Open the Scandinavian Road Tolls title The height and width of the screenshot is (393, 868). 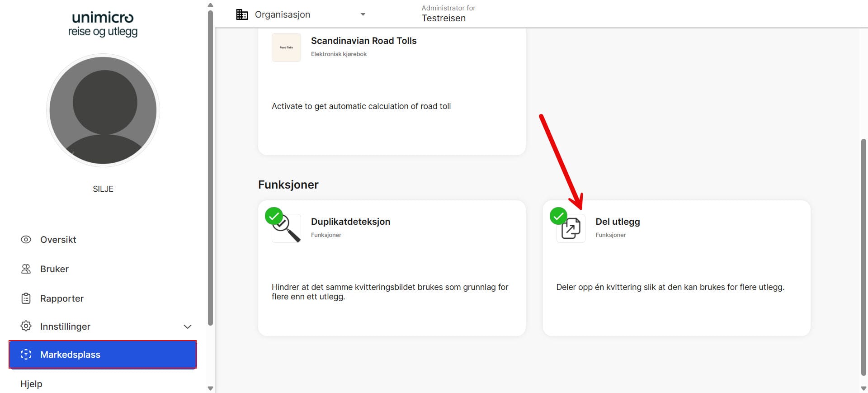pyautogui.click(x=363, y=41)
